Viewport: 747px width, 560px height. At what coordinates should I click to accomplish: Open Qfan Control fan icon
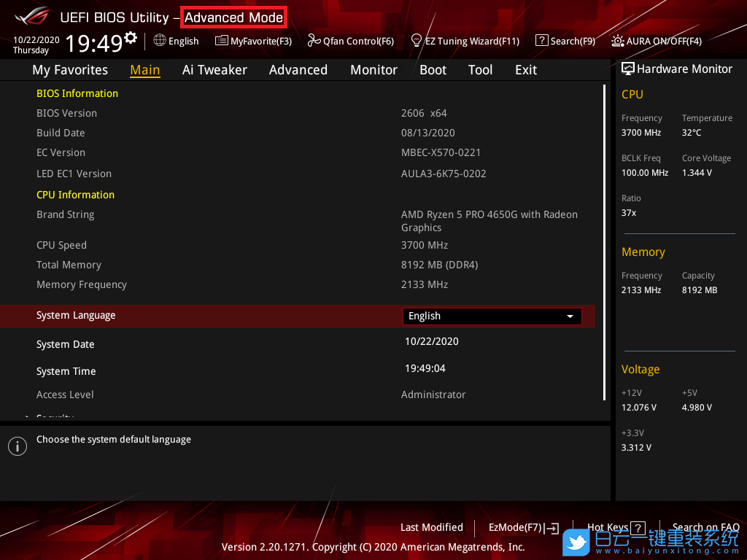click(x=314, y=41)
